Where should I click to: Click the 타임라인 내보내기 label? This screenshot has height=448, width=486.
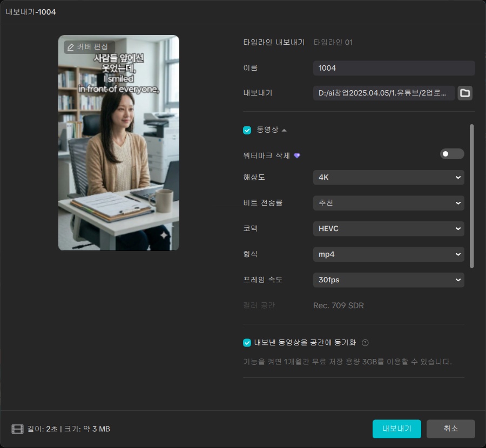click(274, 43)
